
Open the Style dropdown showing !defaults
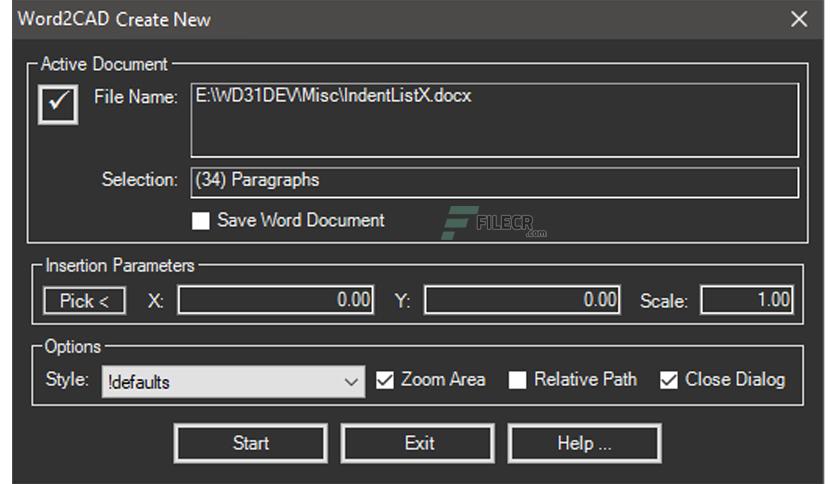coord(233,382)
